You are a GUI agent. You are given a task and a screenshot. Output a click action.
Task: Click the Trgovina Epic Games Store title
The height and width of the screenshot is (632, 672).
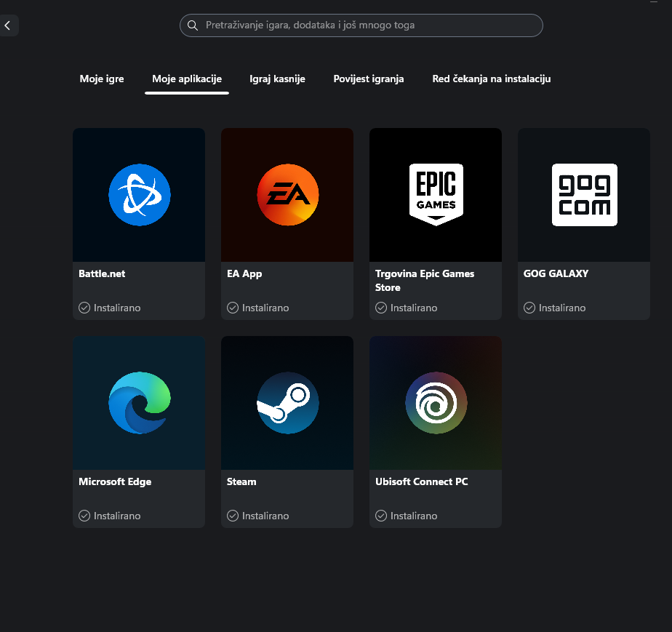(425, 281)
